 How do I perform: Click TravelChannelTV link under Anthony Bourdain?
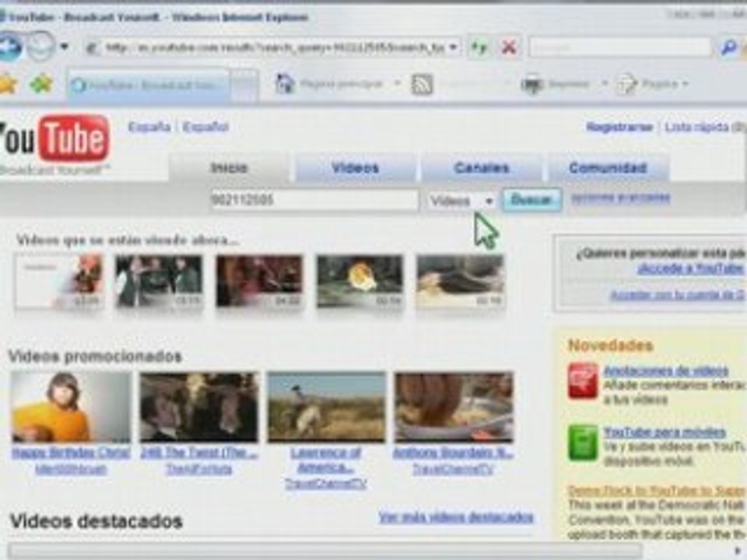coord(453,470)
